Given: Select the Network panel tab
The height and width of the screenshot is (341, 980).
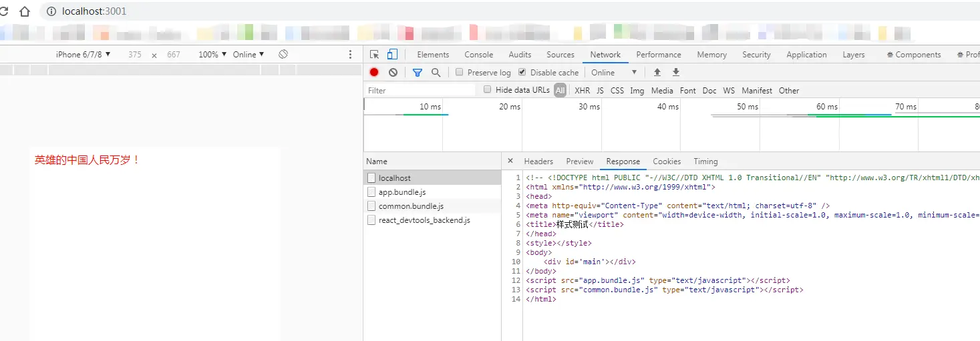Looking at the screenshot, I should tap(605, 55).
